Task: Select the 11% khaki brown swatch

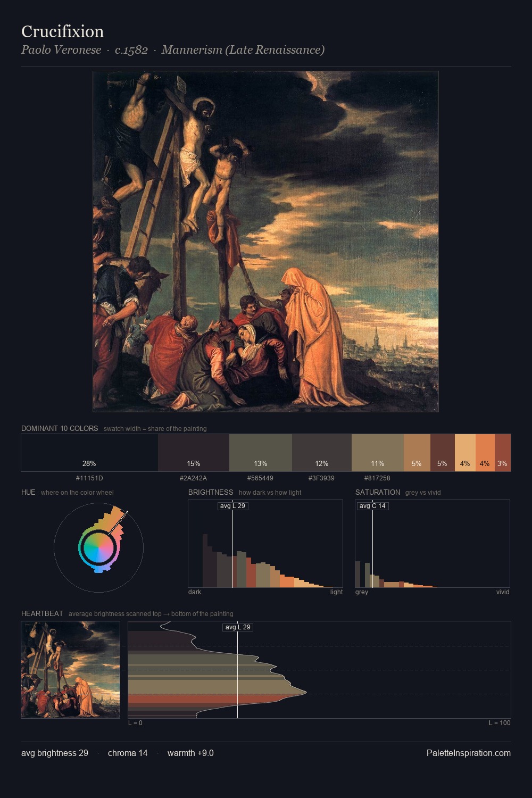Action: [378, 453]
